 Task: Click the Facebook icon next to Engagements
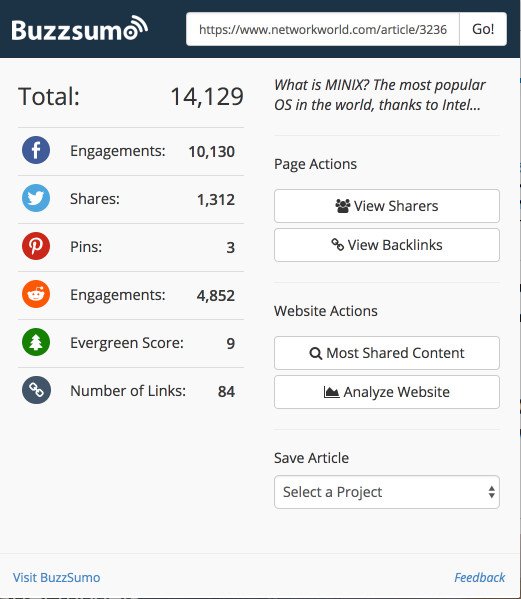[x=36, y=150]
